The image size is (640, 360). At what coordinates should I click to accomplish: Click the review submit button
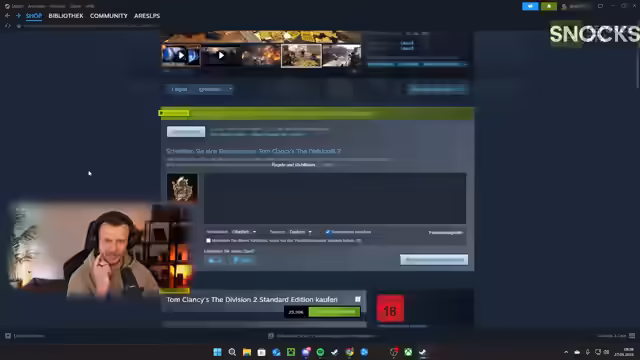coord(434,260)
